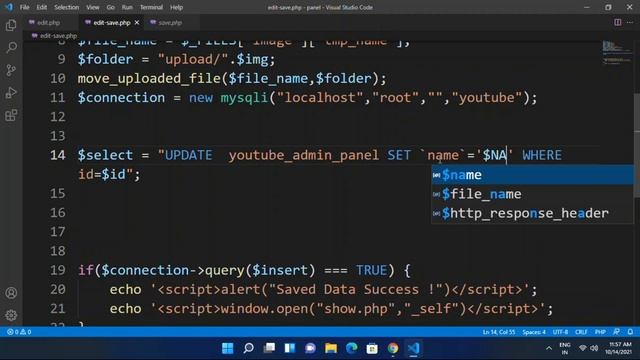
Task: Open the Run menu
Action: point(127,7)
